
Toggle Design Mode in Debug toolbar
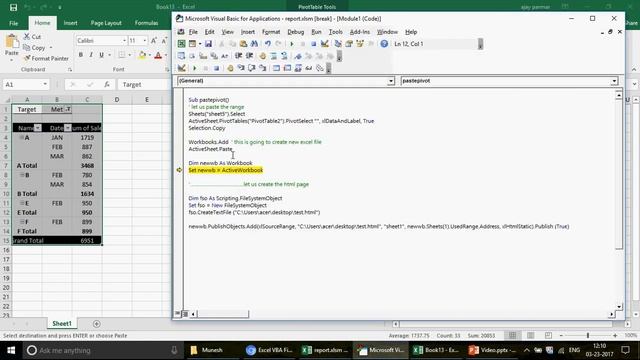pyautogui.click(x=182, y=68)
